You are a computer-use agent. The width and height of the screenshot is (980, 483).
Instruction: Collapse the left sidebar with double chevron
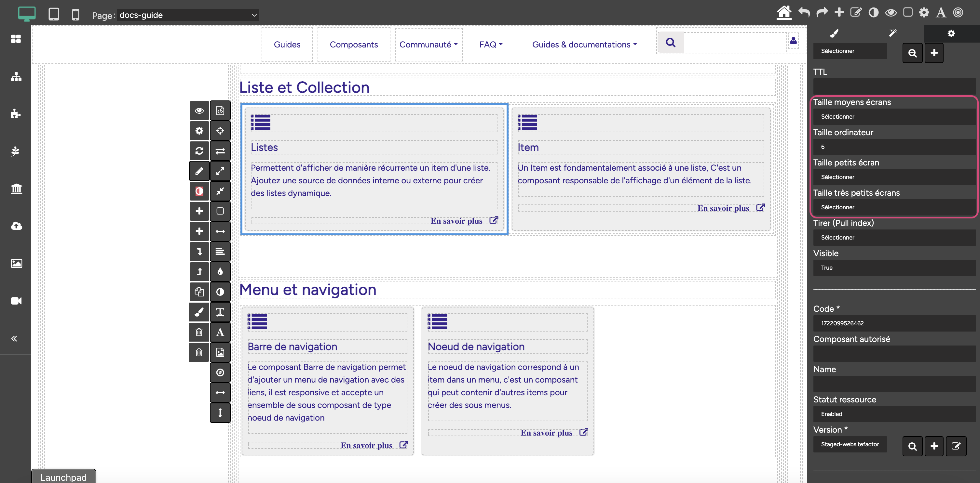(x=14, y=338)
